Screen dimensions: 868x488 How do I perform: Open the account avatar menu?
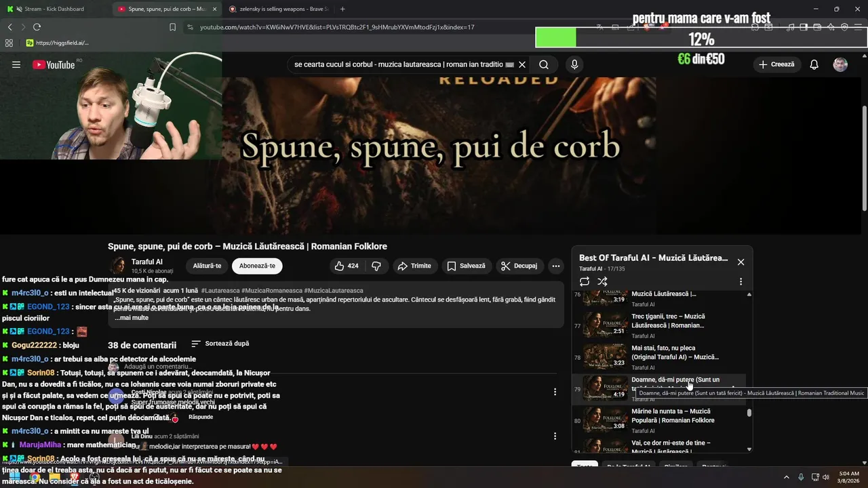point(840,64)
